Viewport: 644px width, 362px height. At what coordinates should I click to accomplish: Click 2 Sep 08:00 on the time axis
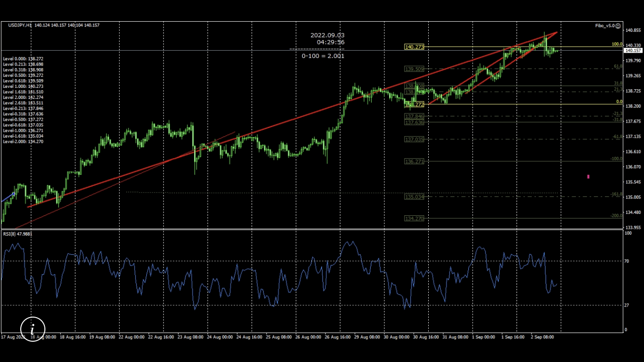(542, 337)
